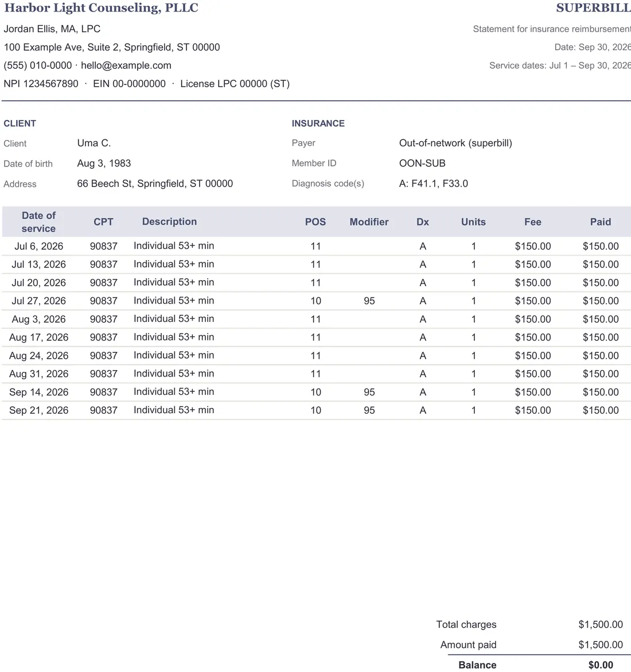Click the Sep 21, 2026 service date
Screen dimensions: 631x672
click(x=38, y=410)
